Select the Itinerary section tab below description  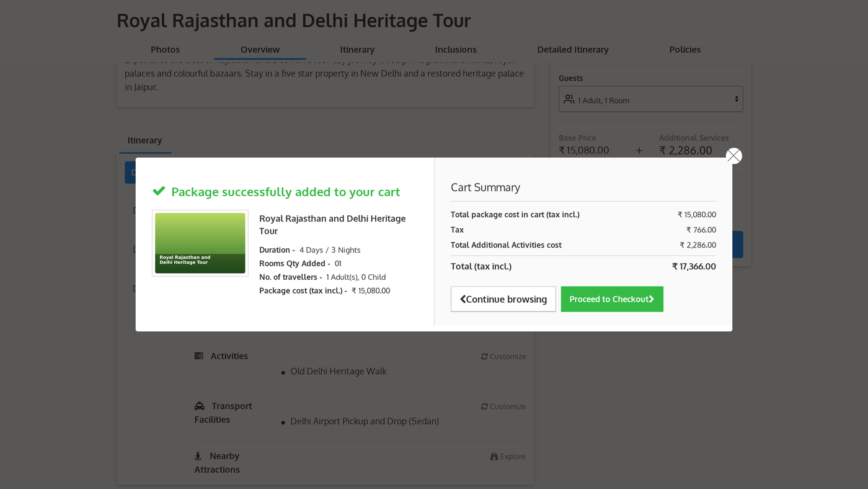pyautogui.click(x=144, y=141)
